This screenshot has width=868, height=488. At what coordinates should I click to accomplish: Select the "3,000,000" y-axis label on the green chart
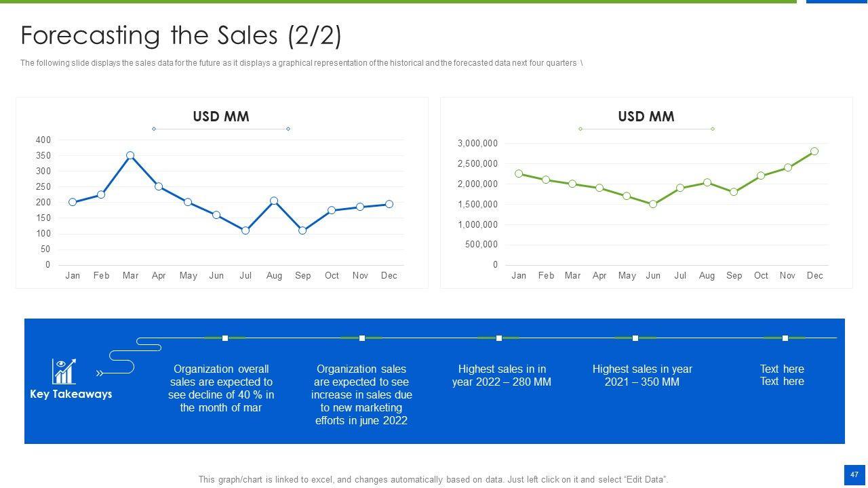pyautogui.click(x=478, y=143)
